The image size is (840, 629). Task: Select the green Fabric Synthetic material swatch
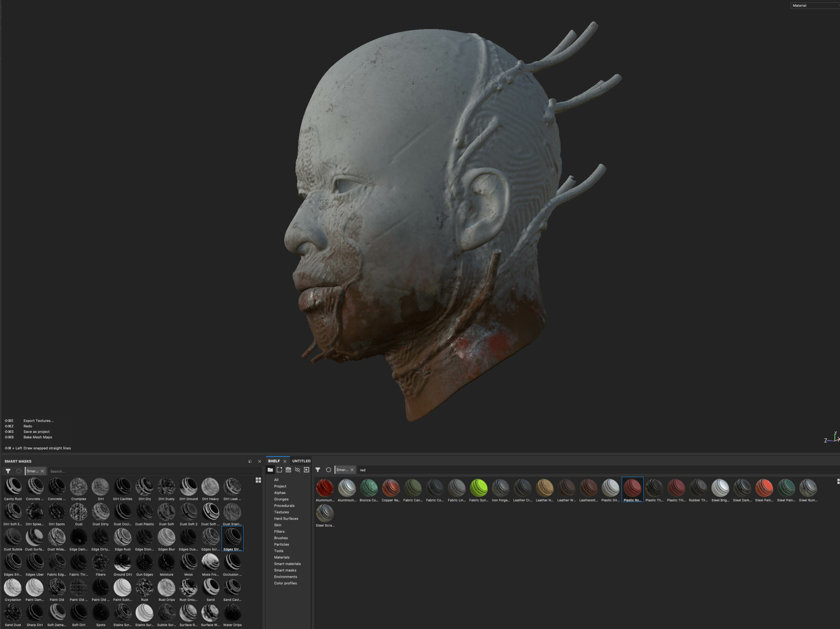(x=478, y=488)
